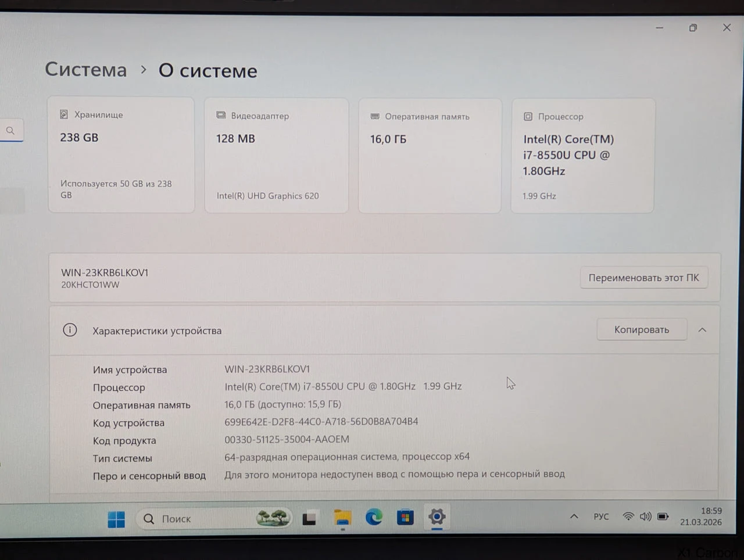Restore down the Settings window
The image size is (744, 560).
pyautogui.click(x=693, y=28)
